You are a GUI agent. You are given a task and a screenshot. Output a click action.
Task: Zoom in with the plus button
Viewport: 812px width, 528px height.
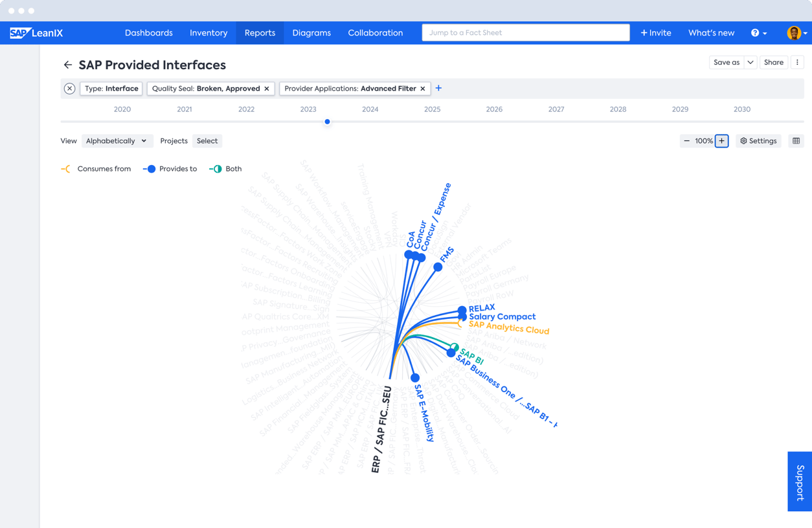coord(721,141)
